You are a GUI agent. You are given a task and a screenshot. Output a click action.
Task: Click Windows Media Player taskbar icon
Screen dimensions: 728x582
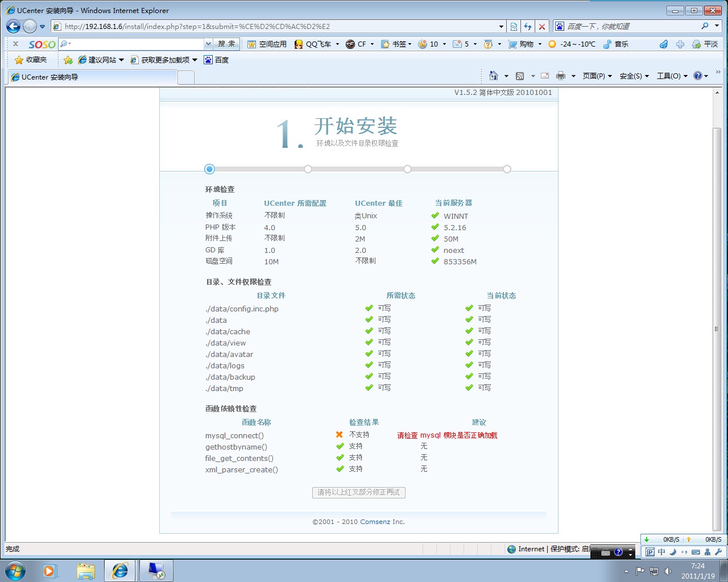[x=50, y=571]
